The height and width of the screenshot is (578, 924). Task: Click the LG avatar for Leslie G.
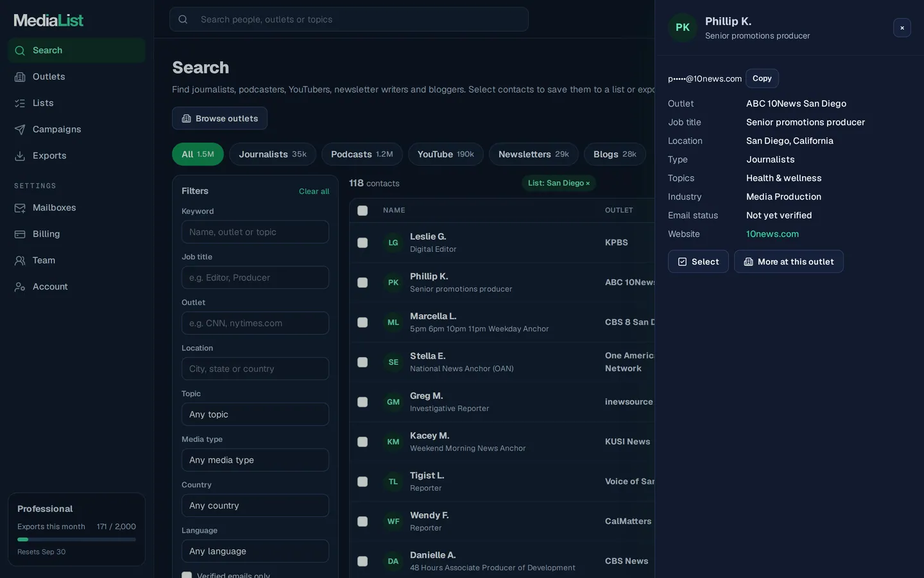click(393, 243)
